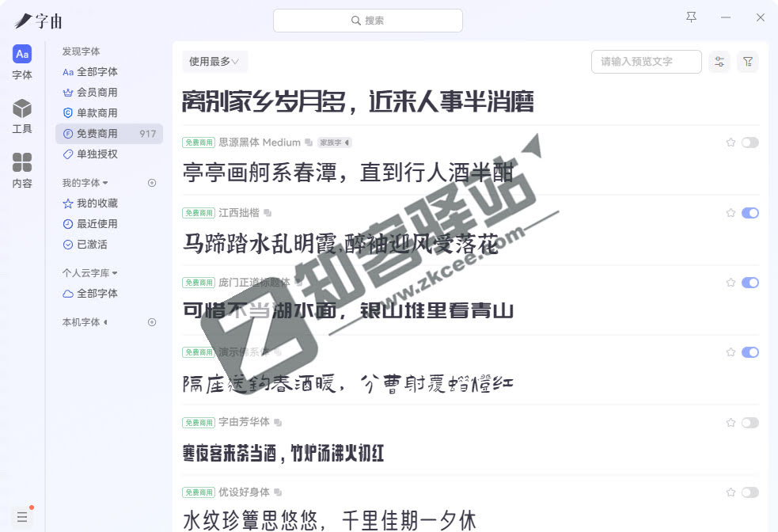Star the 字由芳华体 font as favorite

click(731, 421)
